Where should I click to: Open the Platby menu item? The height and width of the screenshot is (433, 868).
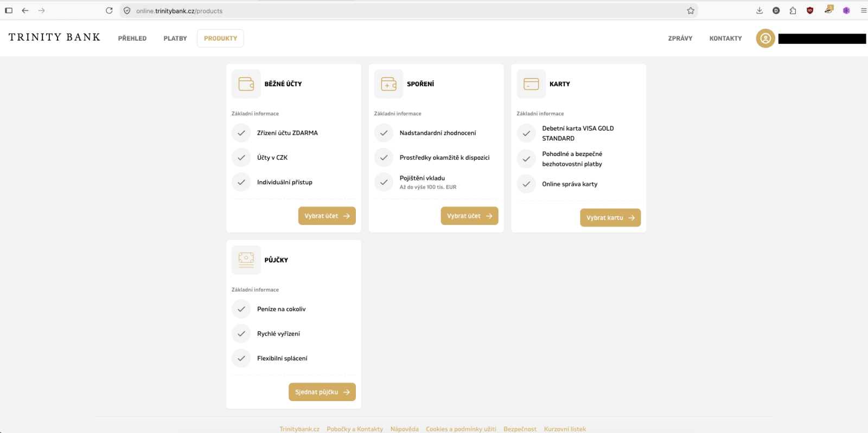point(175,38)
